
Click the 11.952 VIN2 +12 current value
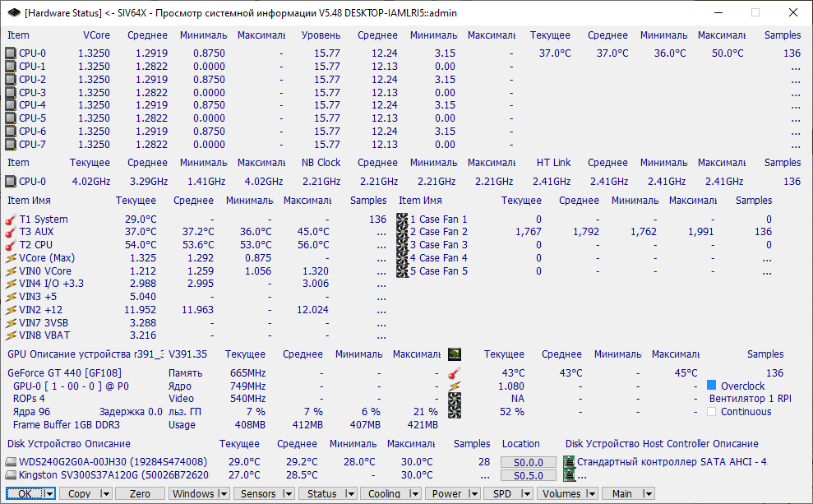tap(140, 310)
